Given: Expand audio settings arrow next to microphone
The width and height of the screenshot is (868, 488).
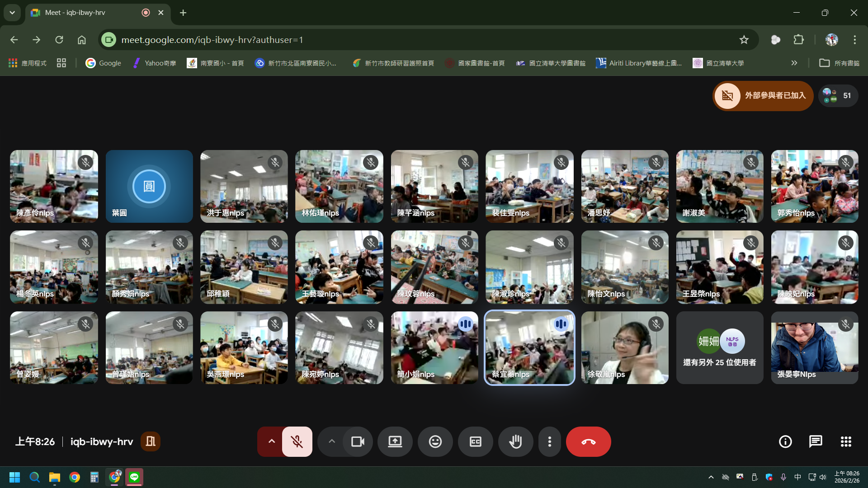Looking at the screenshot, I should coord(271,441).
